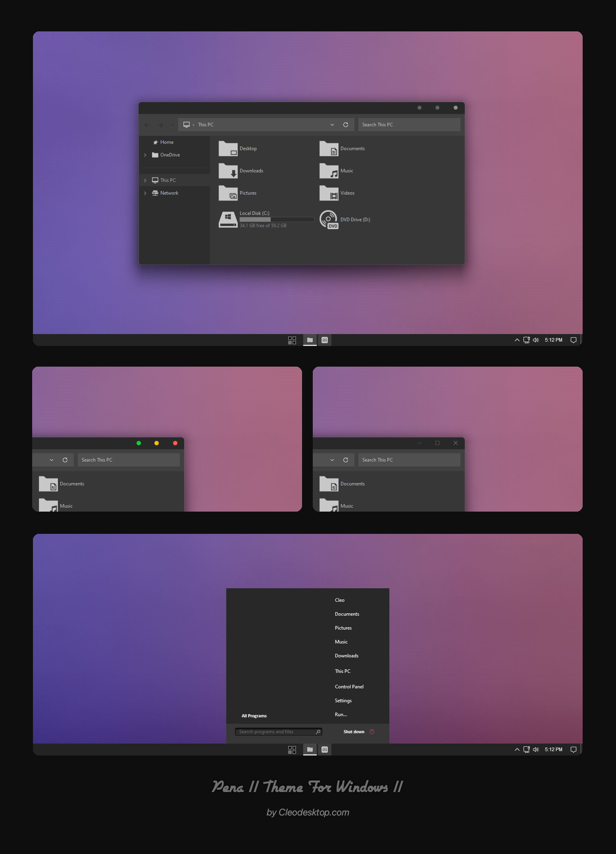Click the Local Disk (C:) storage usage bar
This screenshot has width=616, height=854.
click(277, 219)
